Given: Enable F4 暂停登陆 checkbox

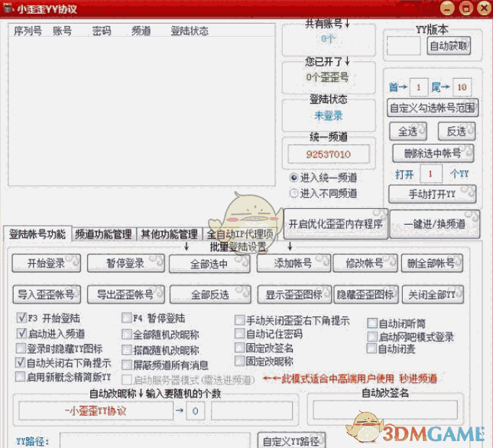Looking at the screenshot, I should tap(126, 317).
